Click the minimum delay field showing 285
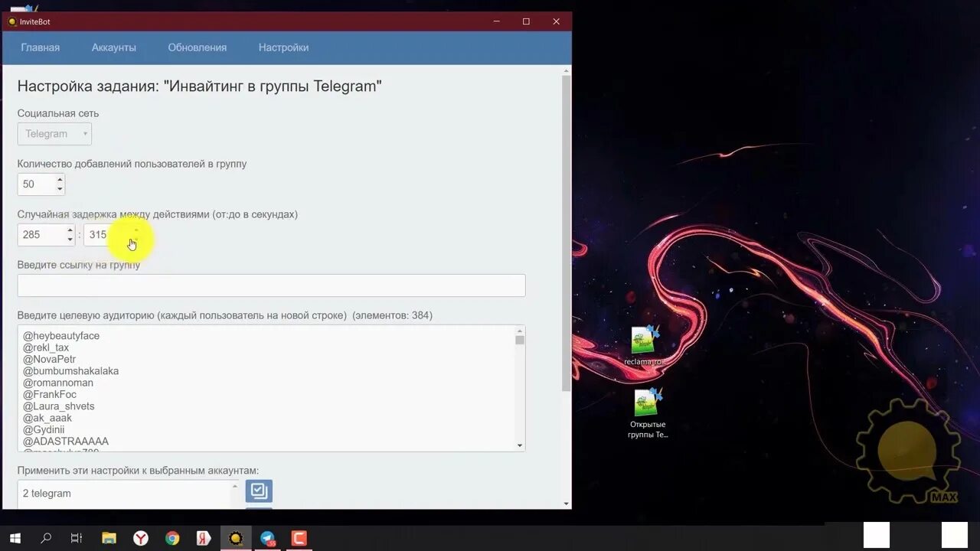The height and width of the screenshot is (551, 980). point(41,235)
